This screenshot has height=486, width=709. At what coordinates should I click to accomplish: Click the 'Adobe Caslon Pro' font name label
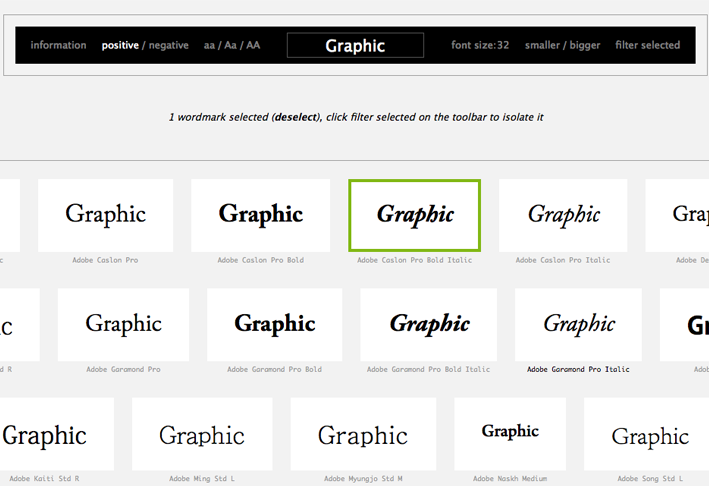(105, 260)
